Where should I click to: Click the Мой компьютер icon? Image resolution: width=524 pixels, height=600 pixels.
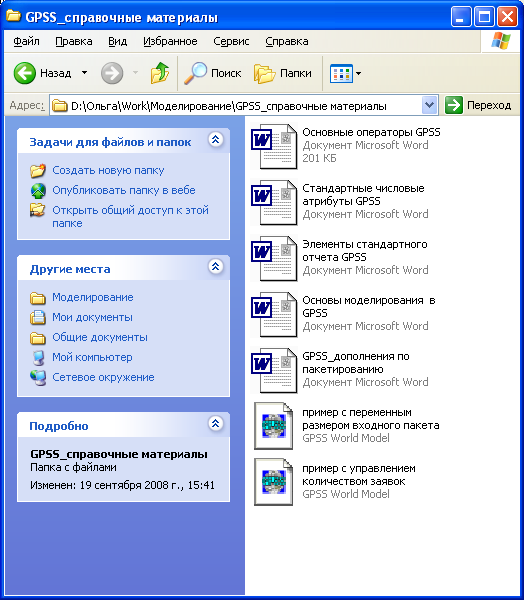38,357
